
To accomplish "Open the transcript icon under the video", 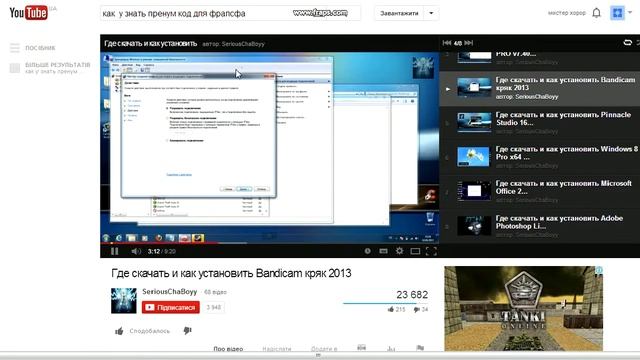I will pos(362,348).
